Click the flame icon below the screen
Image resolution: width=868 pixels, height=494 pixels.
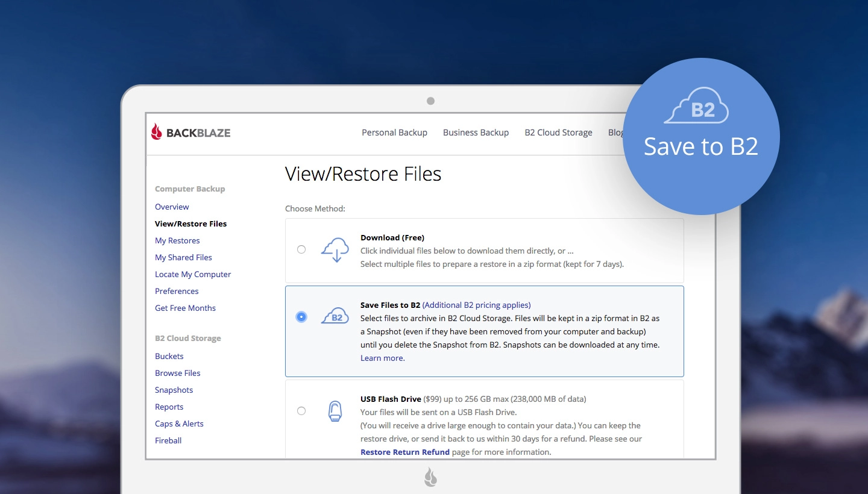coord(430,477)
